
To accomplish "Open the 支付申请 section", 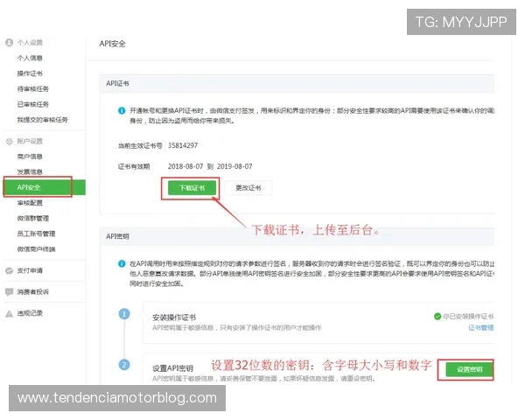I will point(30,270).
